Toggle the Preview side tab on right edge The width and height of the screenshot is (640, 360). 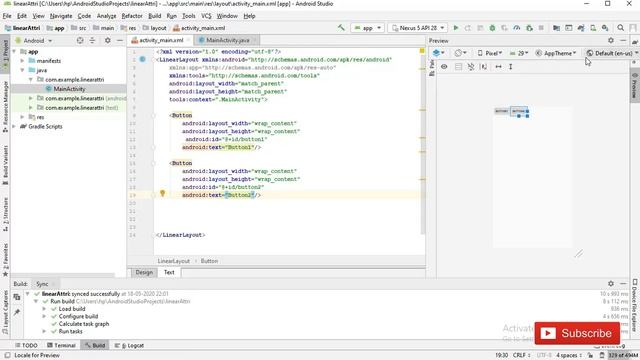pyautogui.click(x=635, y=86)
